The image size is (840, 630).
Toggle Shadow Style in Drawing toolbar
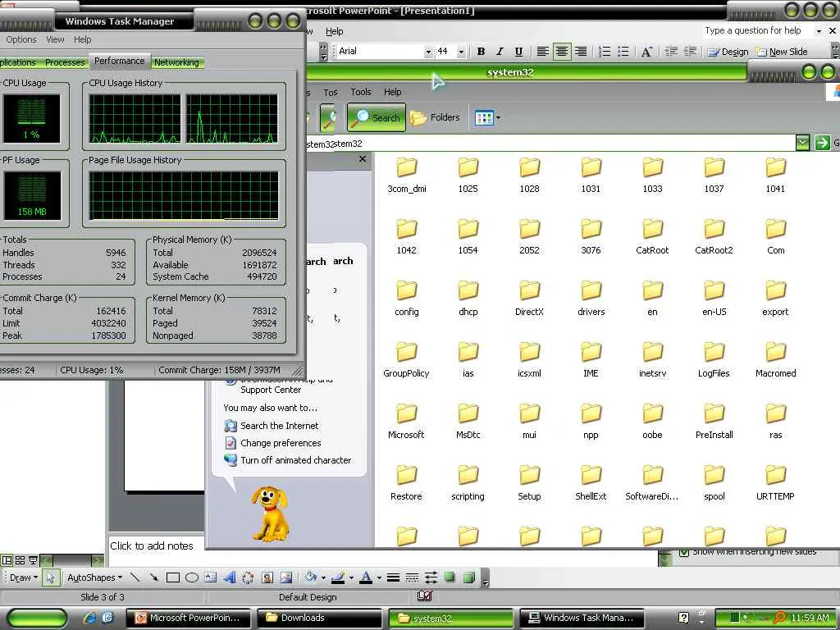pos(450,577)
